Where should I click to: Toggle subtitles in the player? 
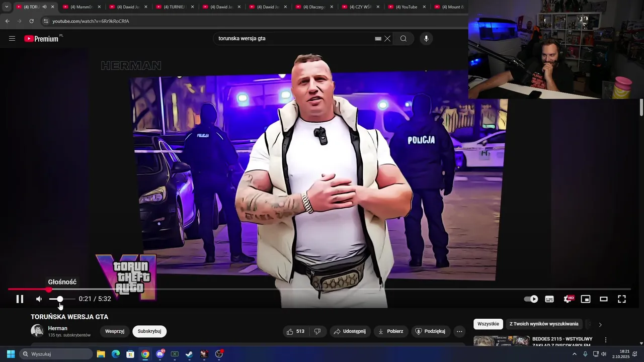tap(549, 299)
